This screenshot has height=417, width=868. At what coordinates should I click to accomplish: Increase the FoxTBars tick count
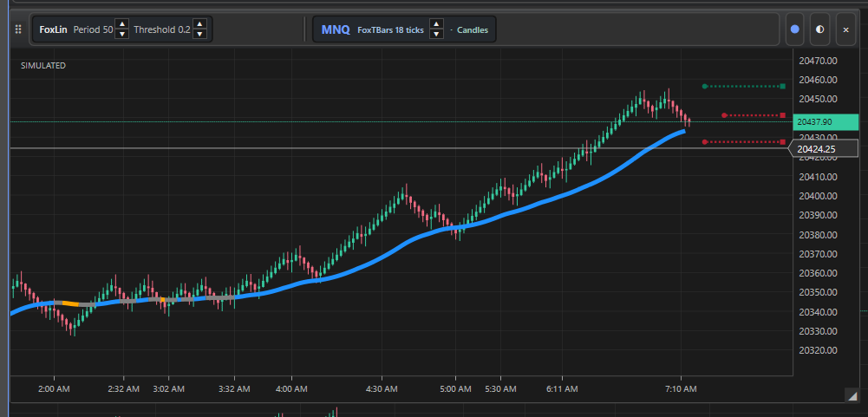[436, 24]
